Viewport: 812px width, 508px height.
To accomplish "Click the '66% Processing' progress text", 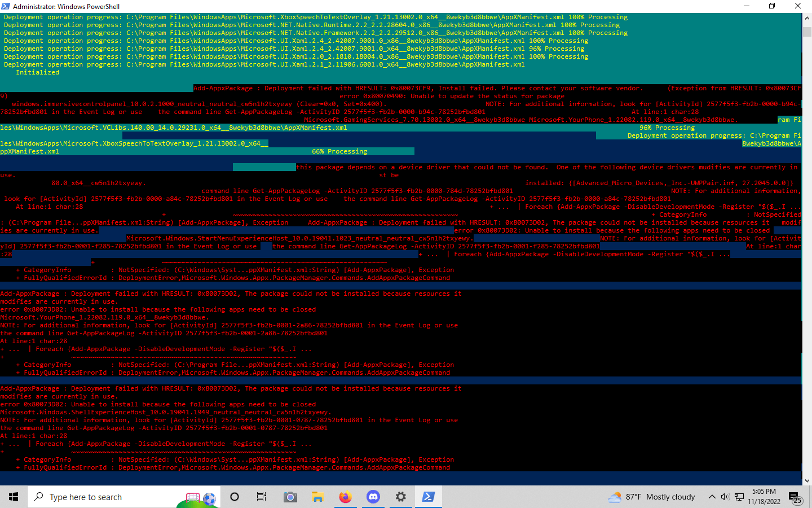I will tap(339, 151).
